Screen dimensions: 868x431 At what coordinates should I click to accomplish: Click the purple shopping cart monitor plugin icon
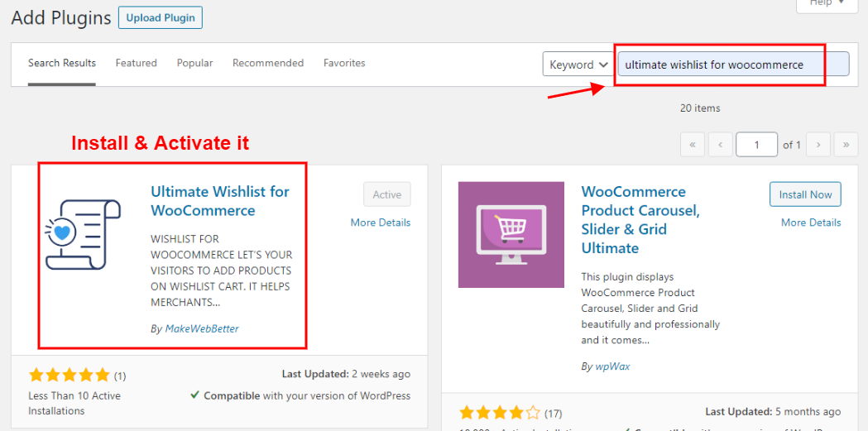[x=511, y=235]
